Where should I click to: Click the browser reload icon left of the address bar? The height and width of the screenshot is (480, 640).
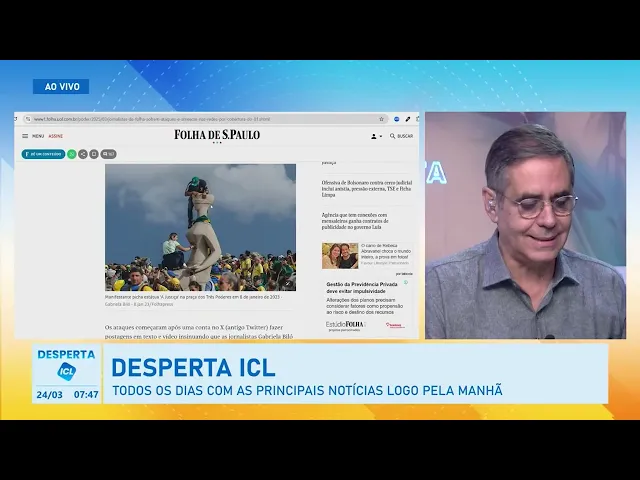16,119
